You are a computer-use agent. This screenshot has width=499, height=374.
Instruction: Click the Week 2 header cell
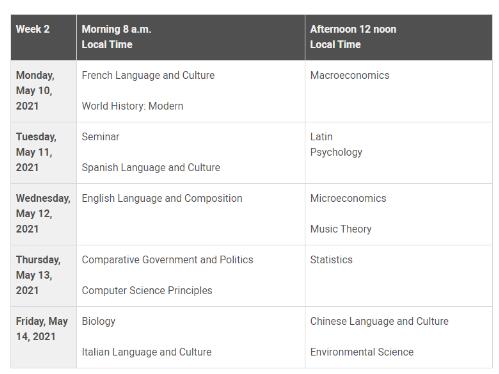(x=43, y=37)
